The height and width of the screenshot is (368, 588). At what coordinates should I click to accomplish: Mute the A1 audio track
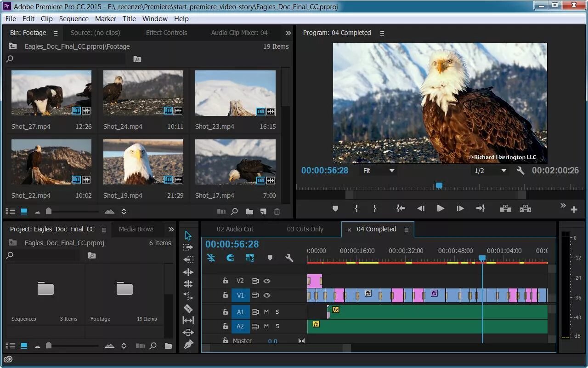point(266,312)
